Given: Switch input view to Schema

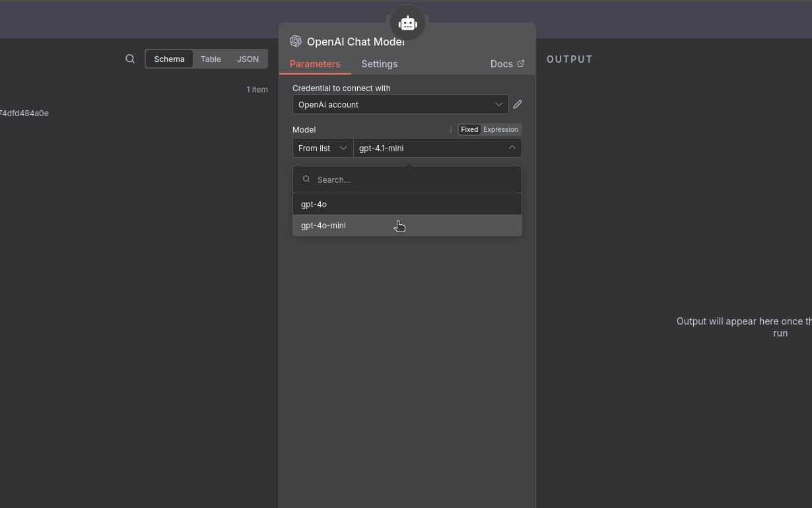Looking at the screenshot, I should [169, 59].
